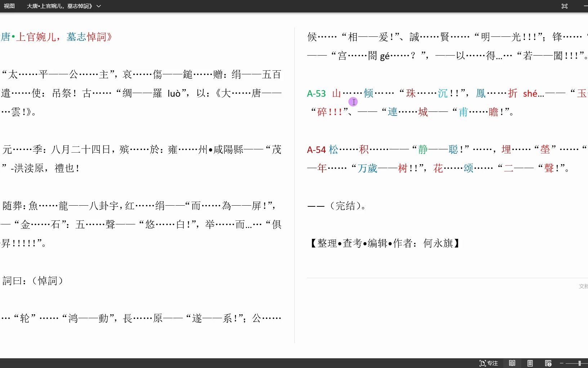588x368 pixels.
Task: Click the text 鳳……折
Action: click(x=496, y=93)
